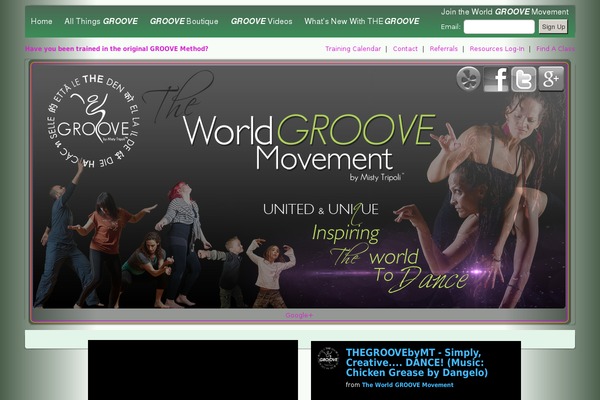This screenshot has height=400, width=600.
Task: Open the GROOVE Boutique menu
Action: coord(184,21)
